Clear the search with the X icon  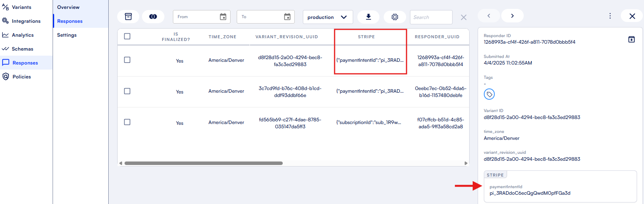click(x=464, y=17)
